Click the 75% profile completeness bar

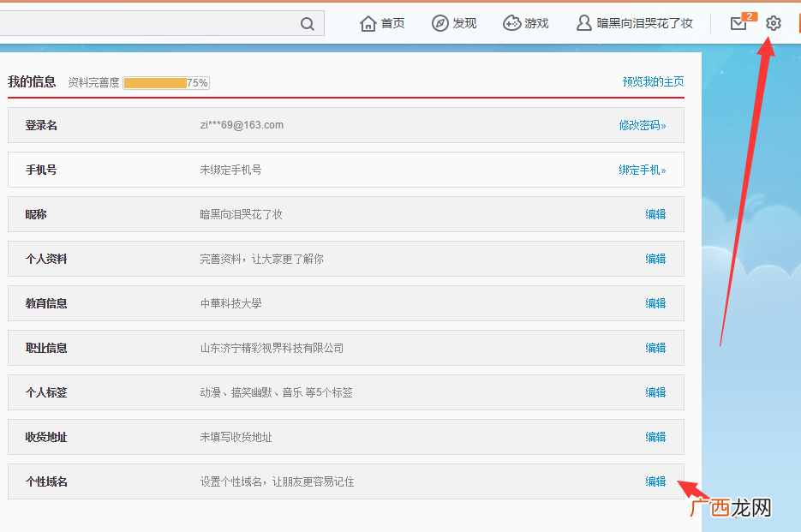click(x=166, y=83)
